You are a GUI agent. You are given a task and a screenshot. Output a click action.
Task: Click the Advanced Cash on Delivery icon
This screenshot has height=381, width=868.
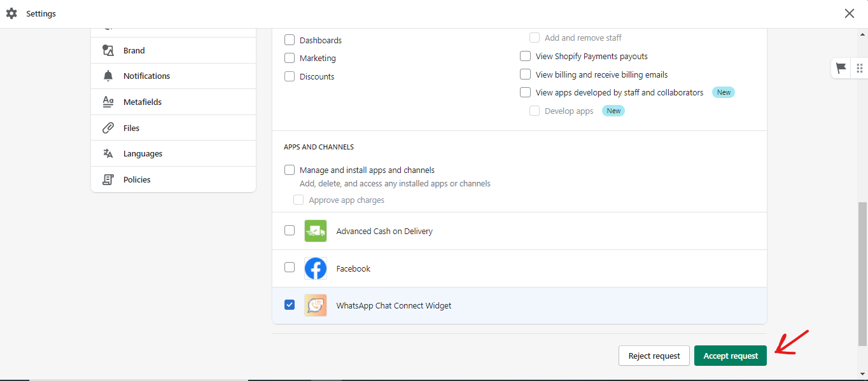point(316,231)
